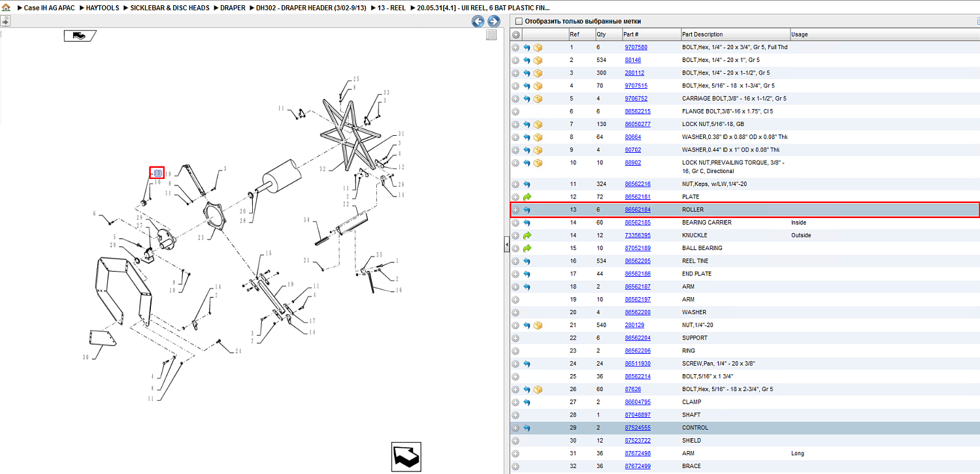Expand the SUPPORT row plus button
This screenshot has height=474, width=980.
pyautogui.click(x=515, y=338)
